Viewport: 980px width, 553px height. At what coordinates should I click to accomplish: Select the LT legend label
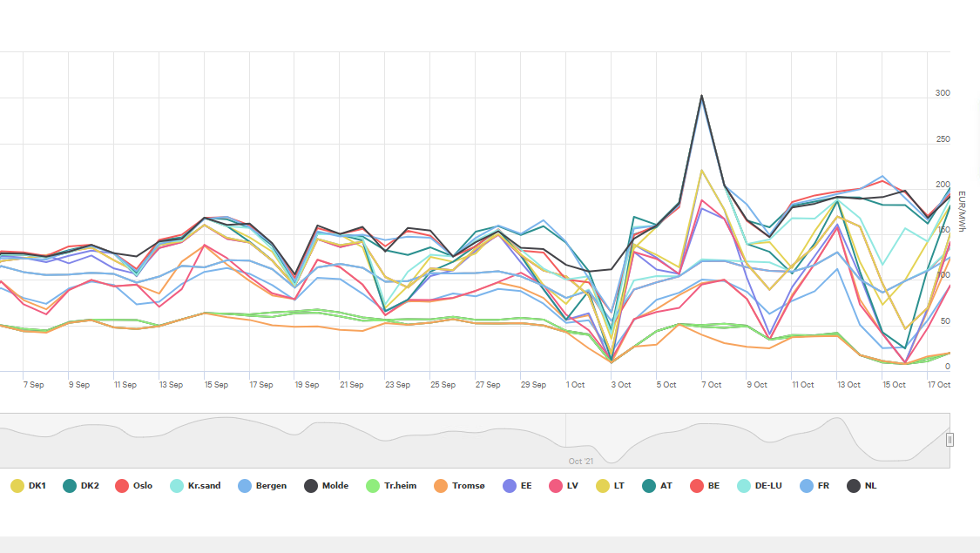coord(618,485)
